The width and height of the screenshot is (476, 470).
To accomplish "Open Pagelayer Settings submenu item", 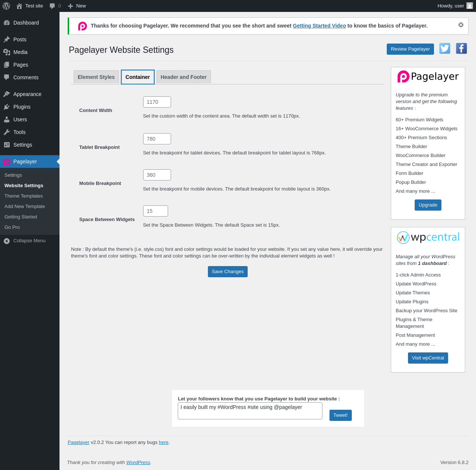I will click(13, 175).
